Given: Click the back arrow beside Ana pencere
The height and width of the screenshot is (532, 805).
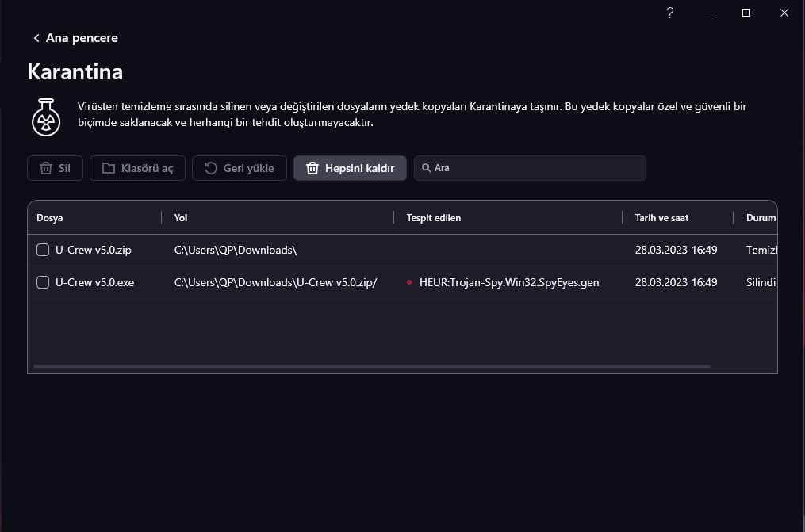Looking at the screenshot, I should (x=36, y=38).
